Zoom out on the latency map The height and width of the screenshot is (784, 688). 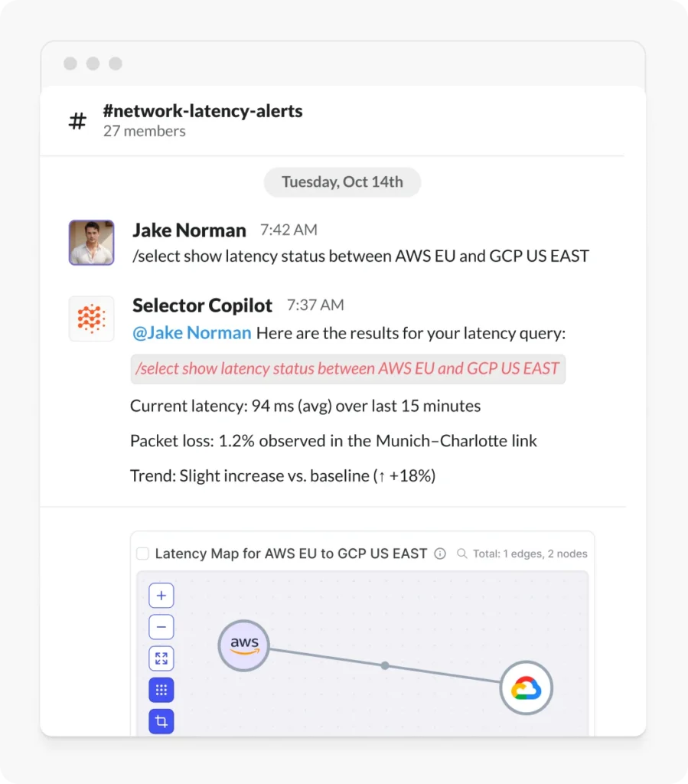point(161,626)
